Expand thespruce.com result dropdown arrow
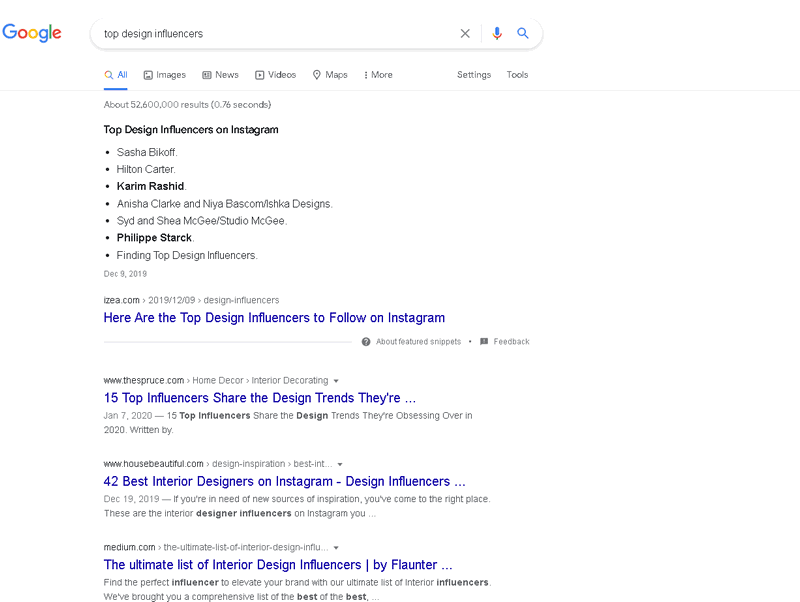The image size is (800, 602). pyautogui.click(x=336, y=381)
